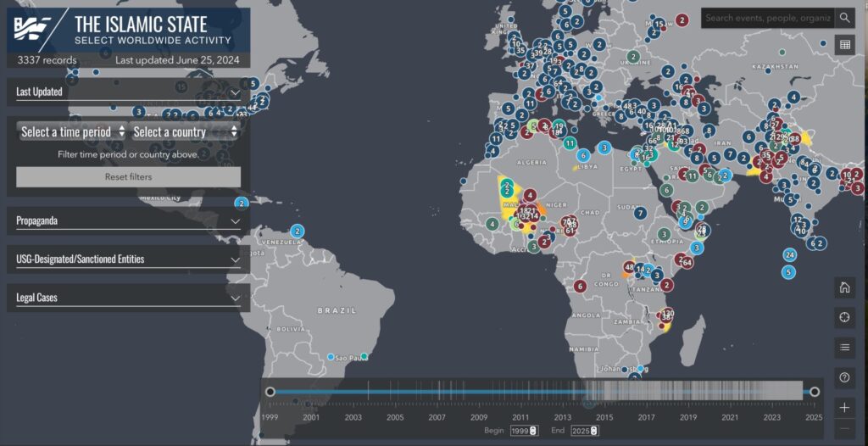The image size is (868, 446).
Task: Click the find my location crosshair icon
Action: [845, 317]
